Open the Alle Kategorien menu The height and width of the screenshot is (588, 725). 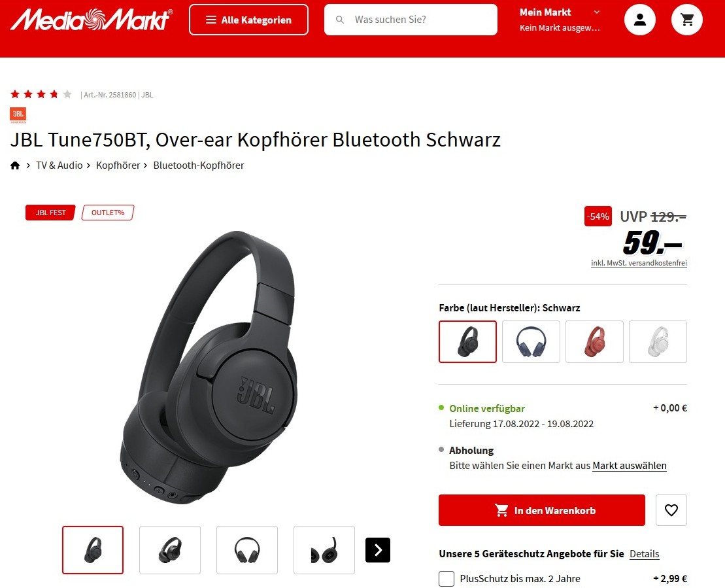tap(249, 20)
